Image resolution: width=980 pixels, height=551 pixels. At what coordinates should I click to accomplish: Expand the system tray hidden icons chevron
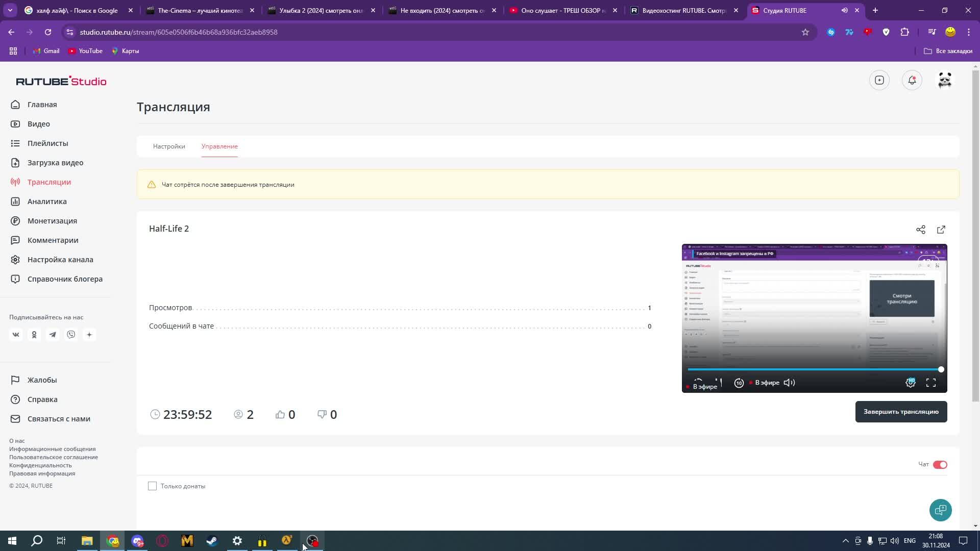(845, 541)
